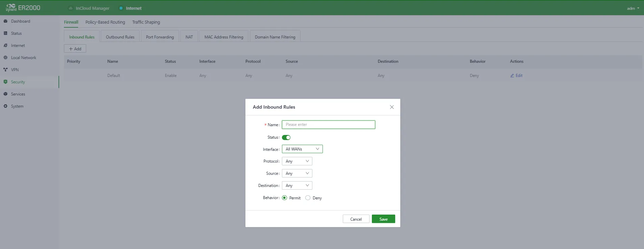Open Dashboard from sidebar icon

click(5, 21)
